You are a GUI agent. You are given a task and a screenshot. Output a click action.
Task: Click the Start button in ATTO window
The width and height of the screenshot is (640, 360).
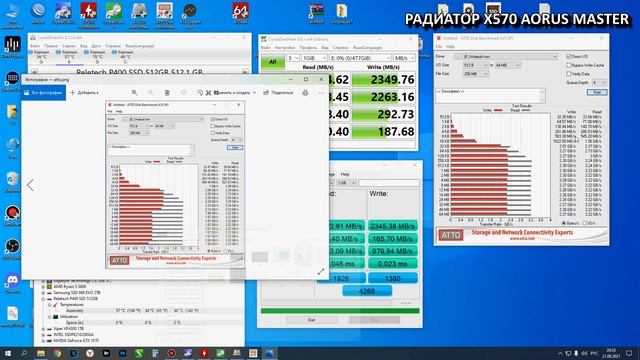pyautogui.click(x=597, y=93)
